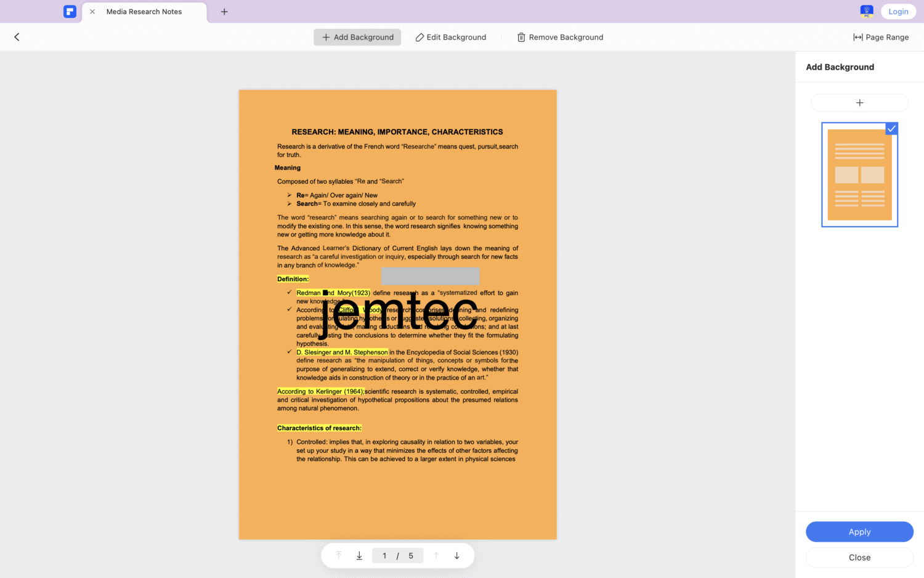Click the PC assistant icon near Login
The width and height of the screenshot is (924, 578).
pos(867,11)
